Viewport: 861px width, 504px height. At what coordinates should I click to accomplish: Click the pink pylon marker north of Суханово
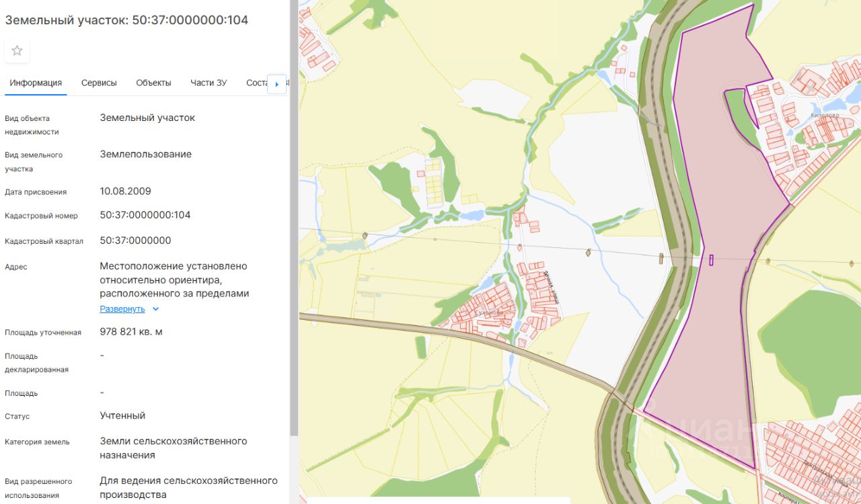tap(520, 247)
